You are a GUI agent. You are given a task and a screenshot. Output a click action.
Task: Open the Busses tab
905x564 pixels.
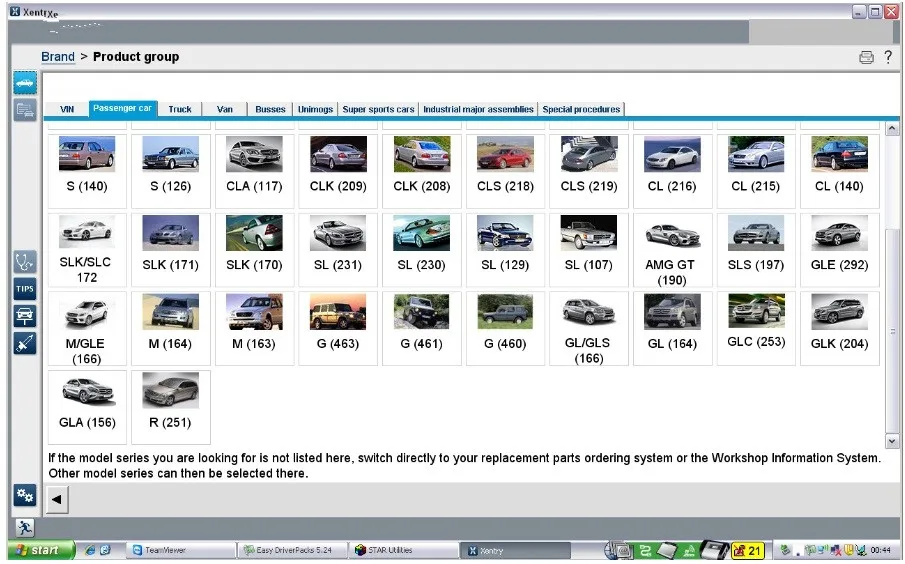point(270,109)
